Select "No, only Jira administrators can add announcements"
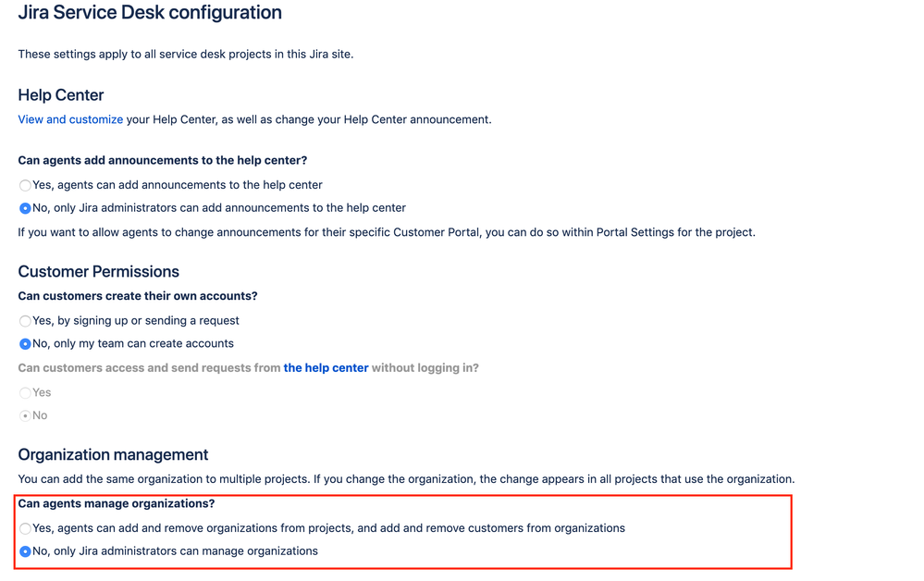The height and width of the screenshot is (581, 924). (x=24, y=207)
